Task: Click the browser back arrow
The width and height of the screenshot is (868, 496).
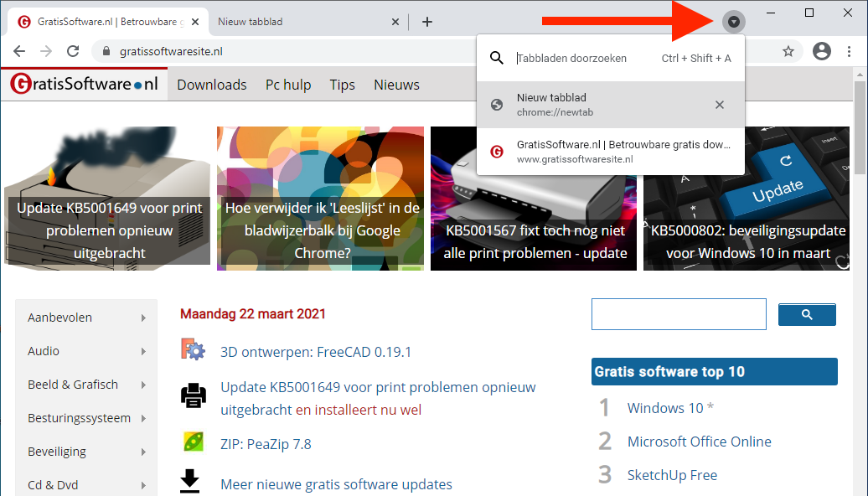Action: coord(19,52)
